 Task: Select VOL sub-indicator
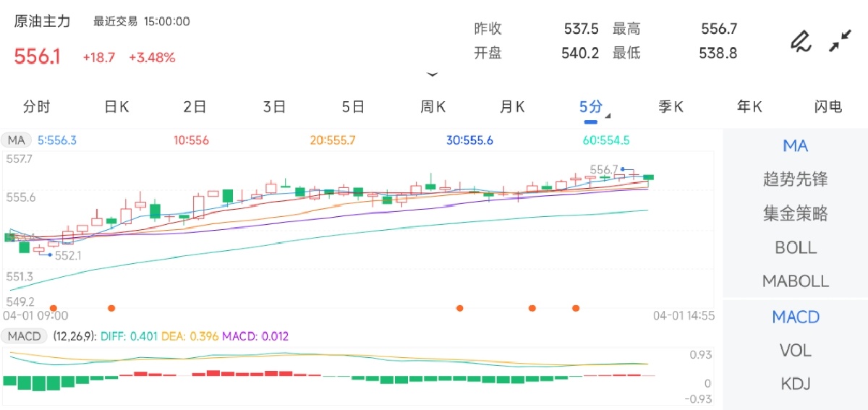pos(795,351)
